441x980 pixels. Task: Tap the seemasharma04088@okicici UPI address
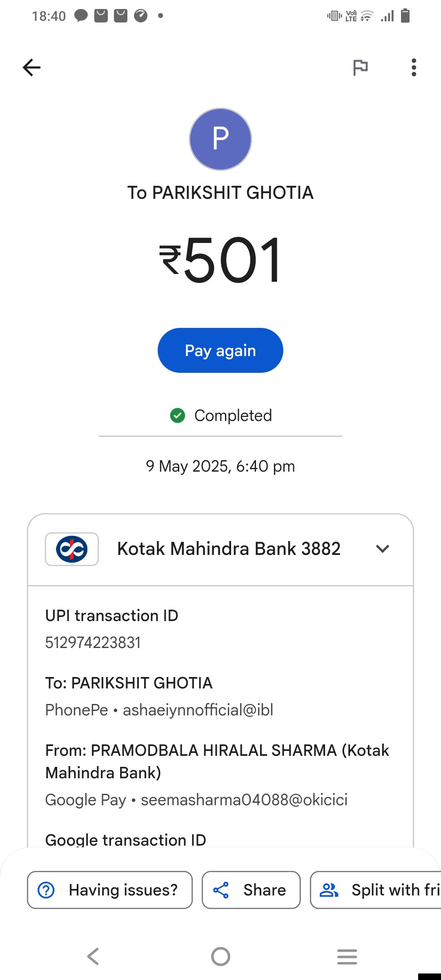point(244,800)
